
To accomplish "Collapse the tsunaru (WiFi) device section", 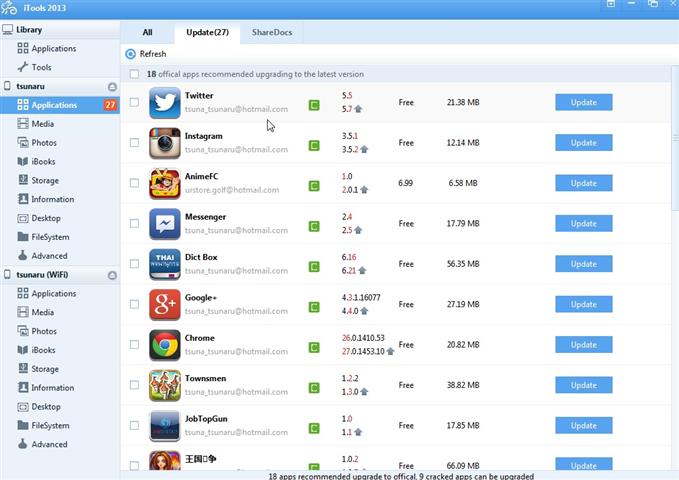I will [x=112, y=275].
